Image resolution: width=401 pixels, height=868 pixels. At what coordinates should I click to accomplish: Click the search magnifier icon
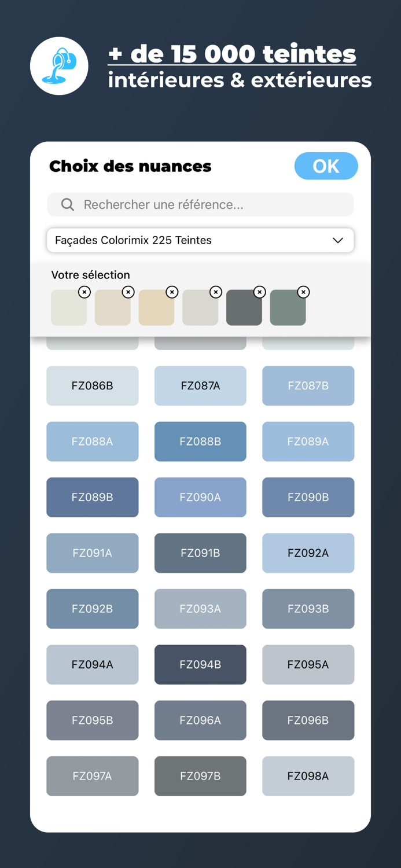click(x=68, y=205)
